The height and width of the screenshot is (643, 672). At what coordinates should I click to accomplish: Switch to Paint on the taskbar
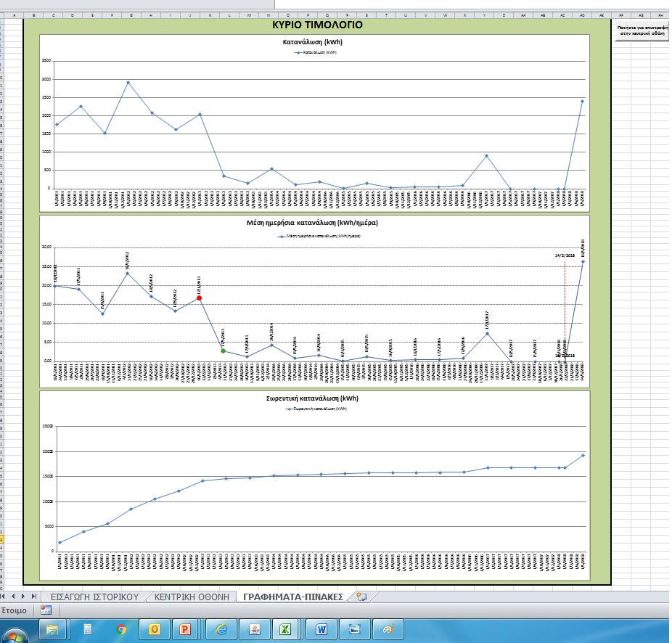(388, 630)
